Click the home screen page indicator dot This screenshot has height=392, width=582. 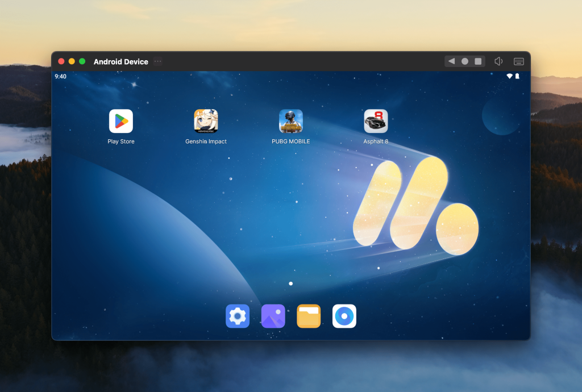click(x=290, y=283)
